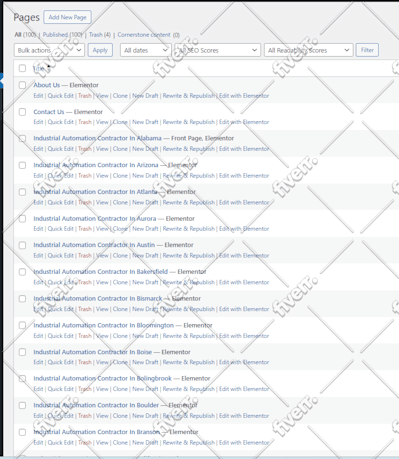Open Industrial Automation Contractor In Branson page

97,432
